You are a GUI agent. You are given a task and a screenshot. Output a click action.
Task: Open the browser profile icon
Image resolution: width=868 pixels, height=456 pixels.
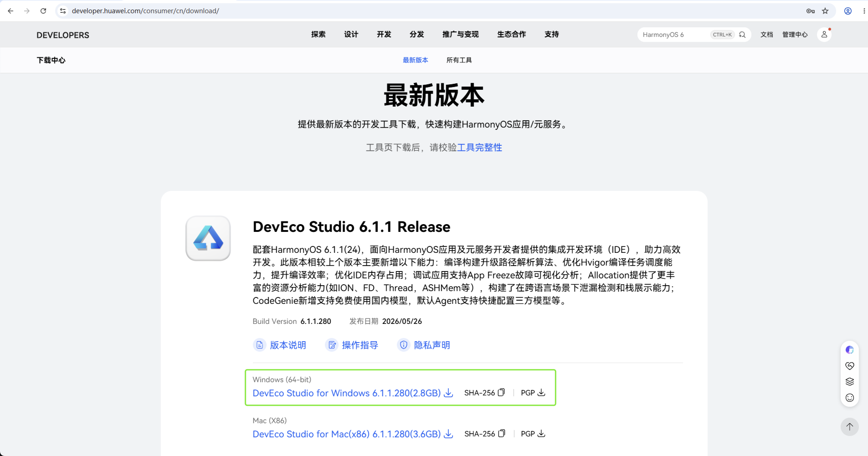coord(848,11)
